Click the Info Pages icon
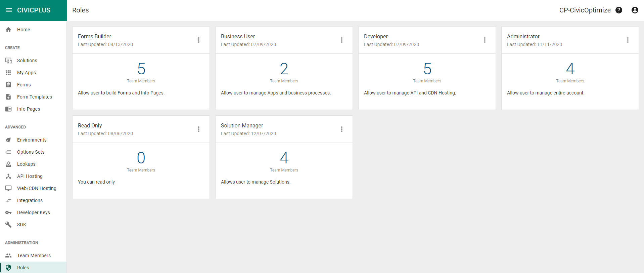The width and height of the screenshot is (644, 273). coord(8,109)
